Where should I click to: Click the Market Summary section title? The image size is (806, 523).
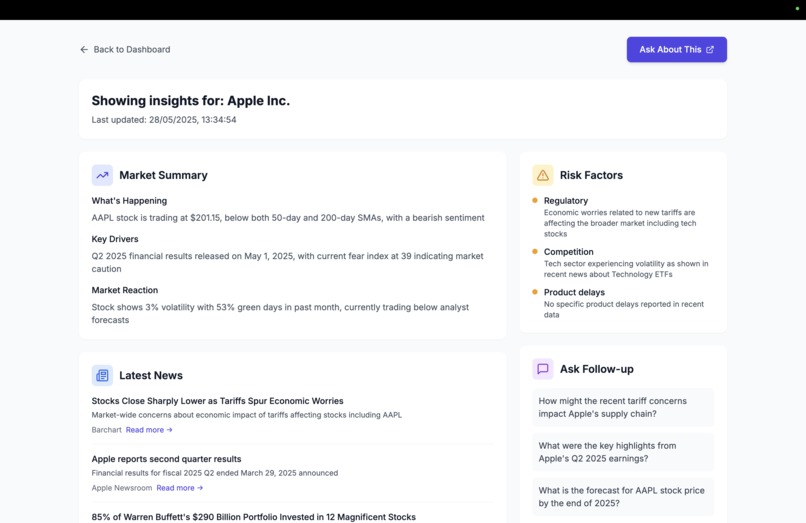pyautogui.click(x=163, y=175)
